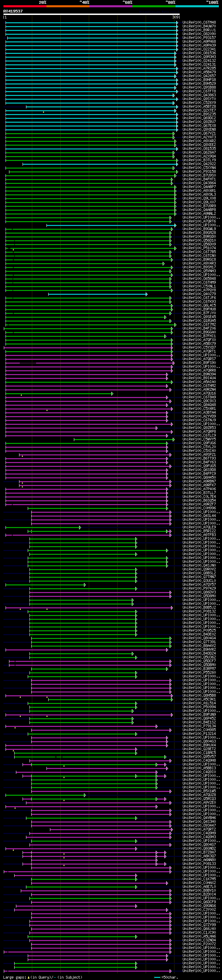Click hit label UniRef100_Q56D10

coord(199,241)
